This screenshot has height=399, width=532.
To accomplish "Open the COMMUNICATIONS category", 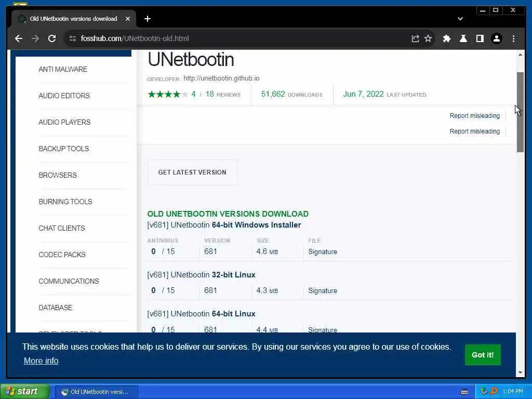I will point(69,281).
